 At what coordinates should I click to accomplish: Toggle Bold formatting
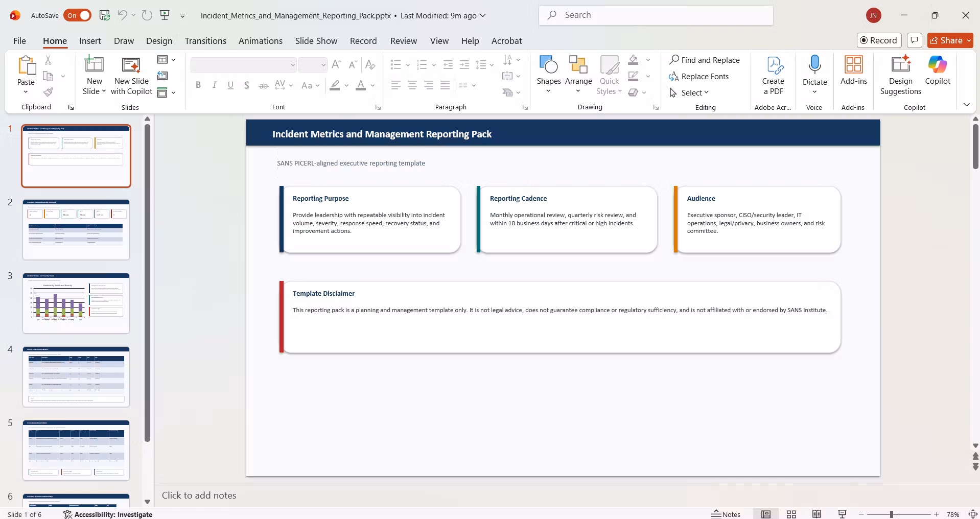[198, 85]
